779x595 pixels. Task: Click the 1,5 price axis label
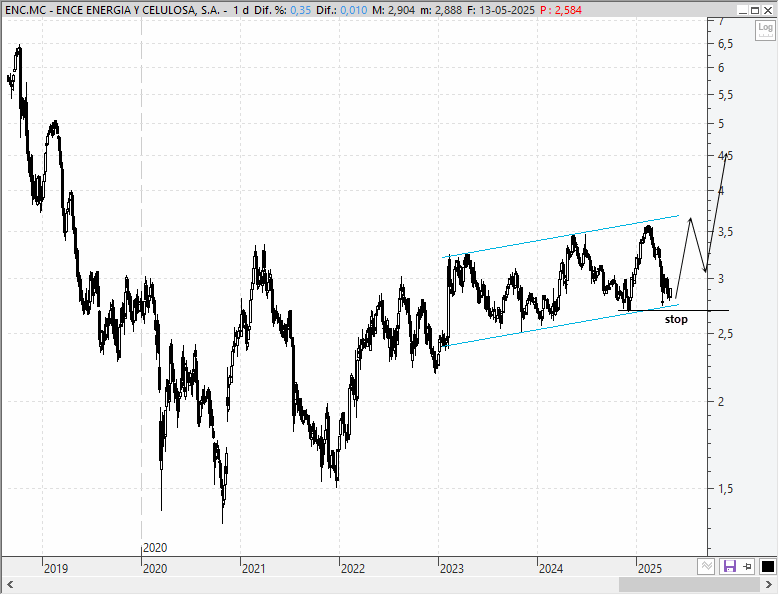click(725, 489)
